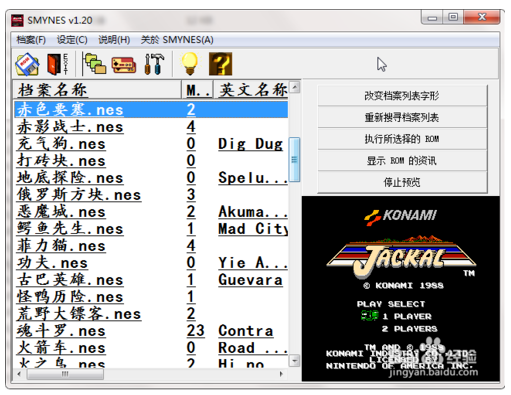Click the vertical scrollbar thumb
The height and width of the screenshot is (395, 511).
pyautogui.click(x=295, y=159)
